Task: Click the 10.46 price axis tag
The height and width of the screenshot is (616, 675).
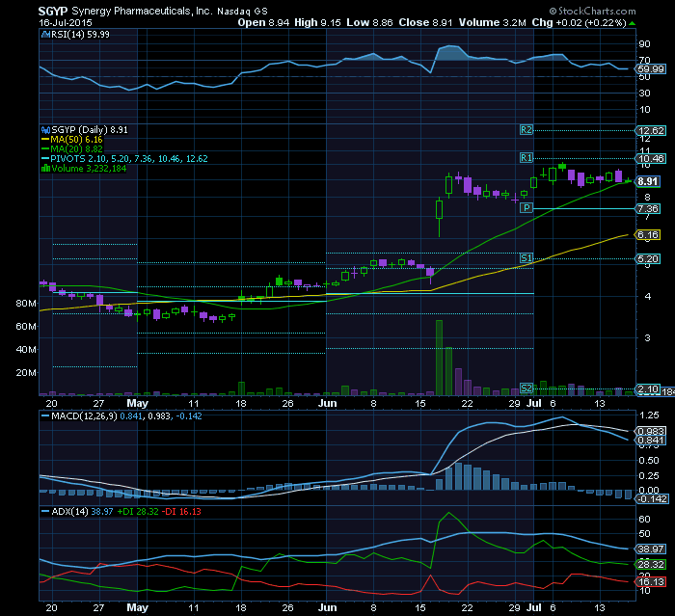Action: 651,158
